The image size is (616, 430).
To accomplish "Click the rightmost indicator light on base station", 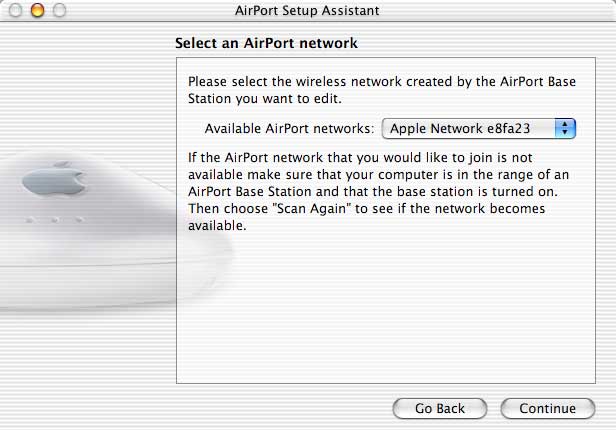I will click(x=79, y=220).
